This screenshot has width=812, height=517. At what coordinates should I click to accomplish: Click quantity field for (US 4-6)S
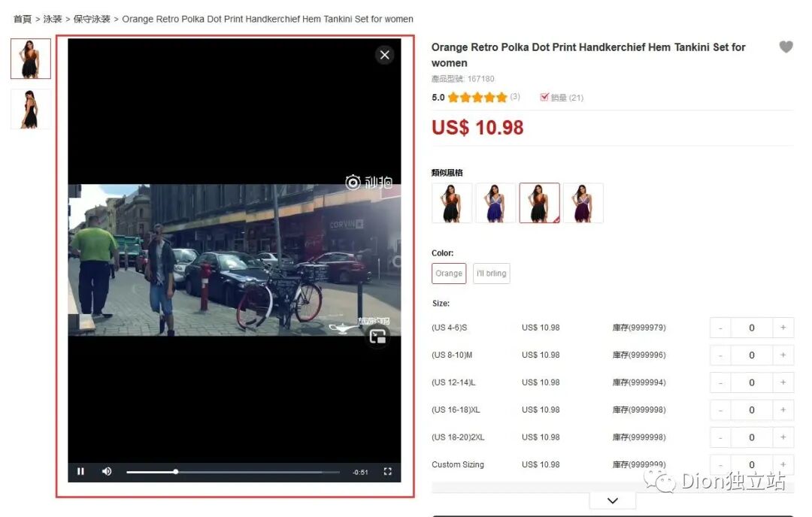pyautogui.click(x=751, y=328)
